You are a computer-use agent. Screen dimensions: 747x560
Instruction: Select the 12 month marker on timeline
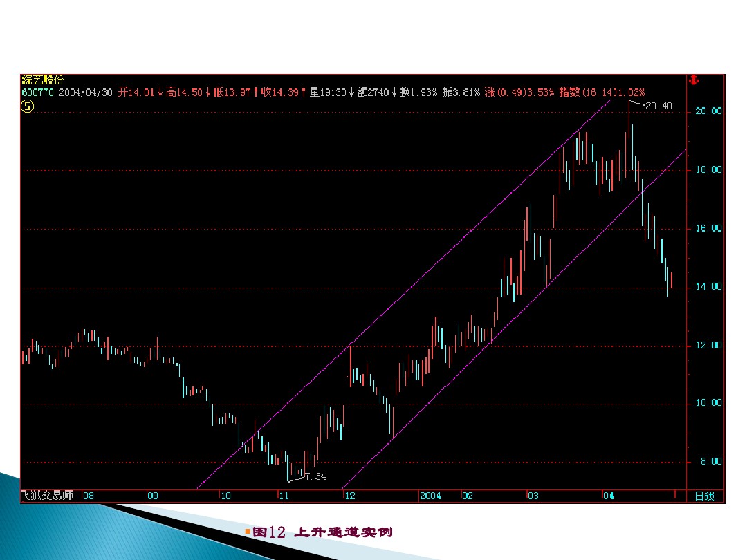pos(350,496)
